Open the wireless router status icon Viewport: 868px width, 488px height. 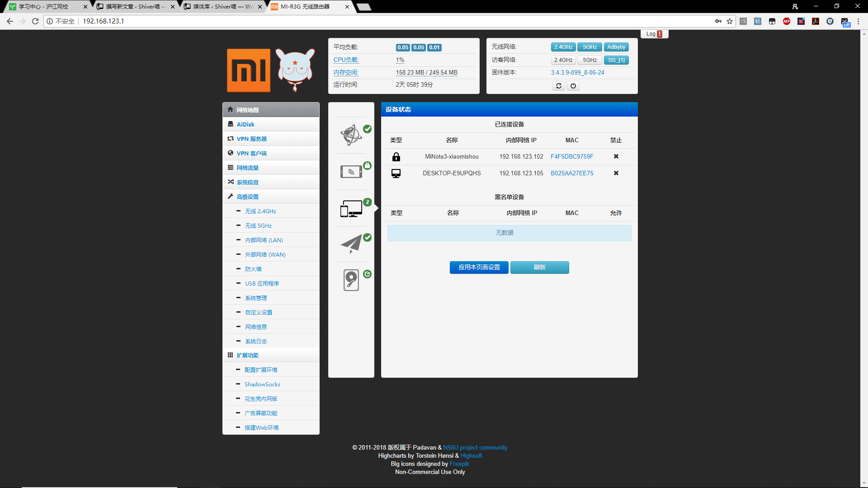point(351,172)
